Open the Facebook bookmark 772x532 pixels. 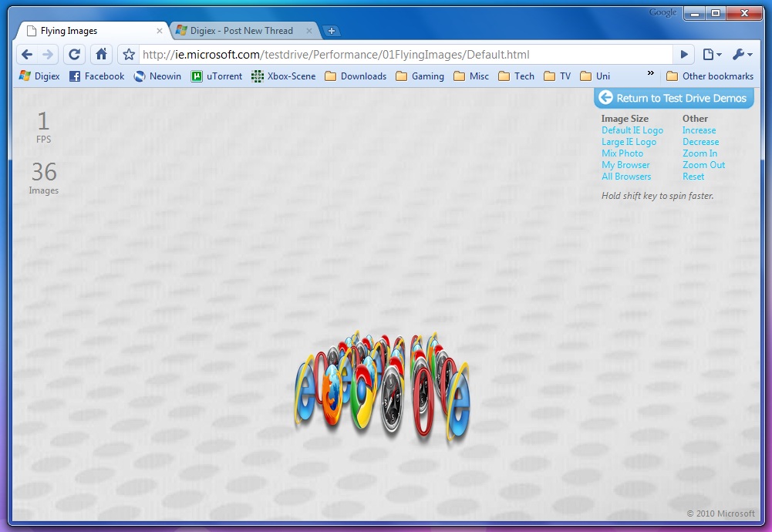[96, 76]
